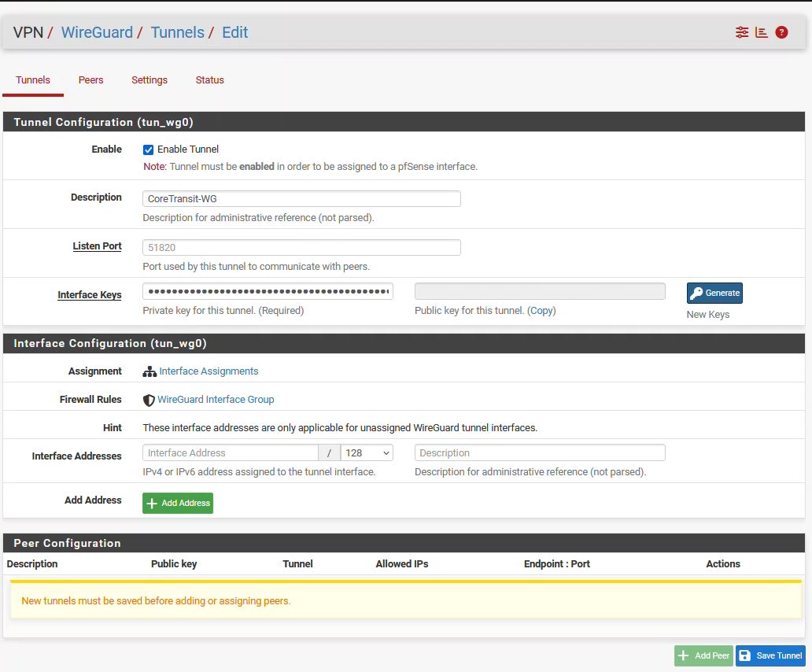The image size is (812, 672).
Task: Open the WireGuard Interface Group link
Action: point(216,400)
